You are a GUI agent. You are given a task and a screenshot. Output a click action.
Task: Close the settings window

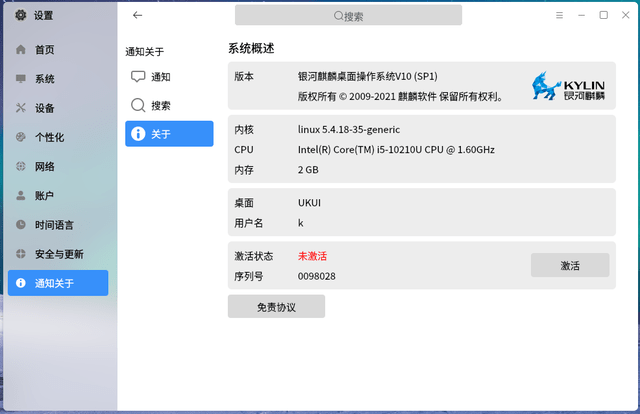tap(625, 15)
